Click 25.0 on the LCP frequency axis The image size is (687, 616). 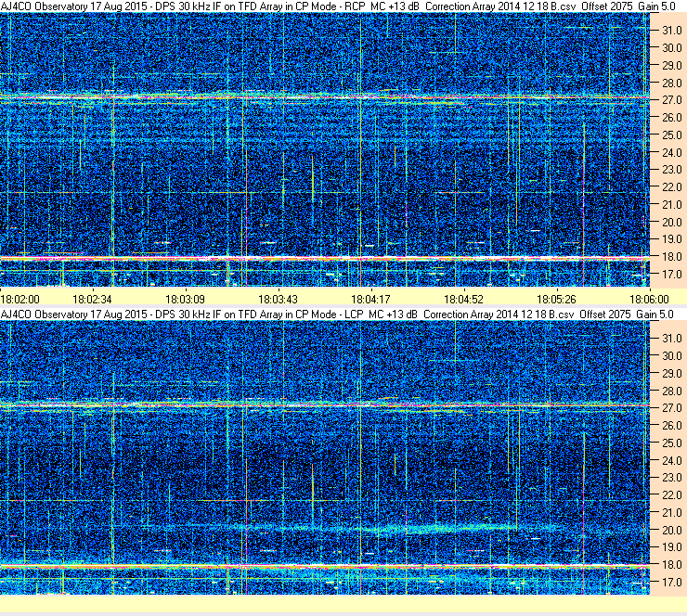(x=671, y=443)
